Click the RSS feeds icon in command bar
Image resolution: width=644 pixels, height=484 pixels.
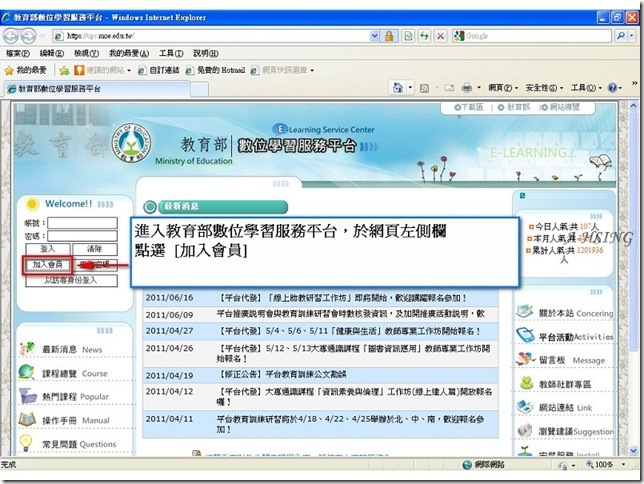(x=425, y=88)
